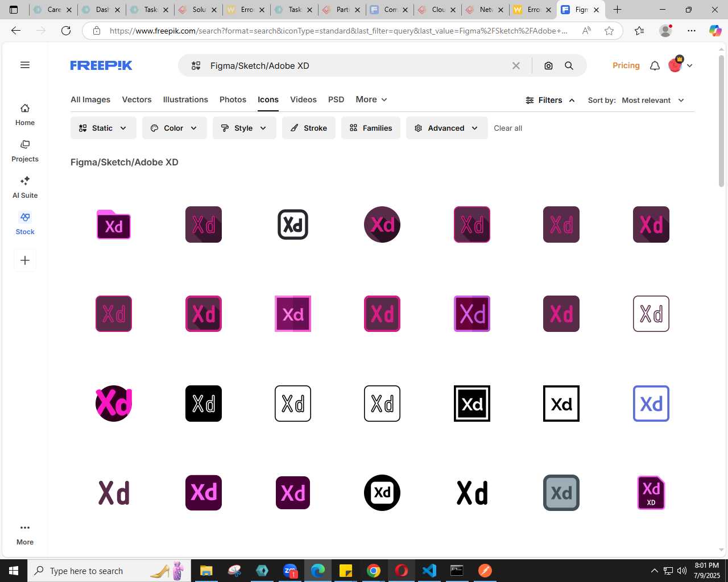Open the Families filter
728x582 pixels.
coord(371,128)
